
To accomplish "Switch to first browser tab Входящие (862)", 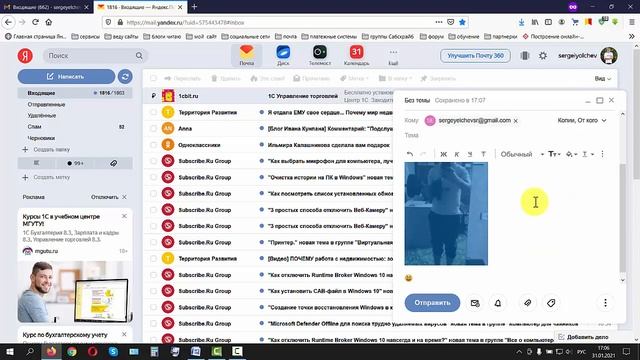I will tap(46, 7).
